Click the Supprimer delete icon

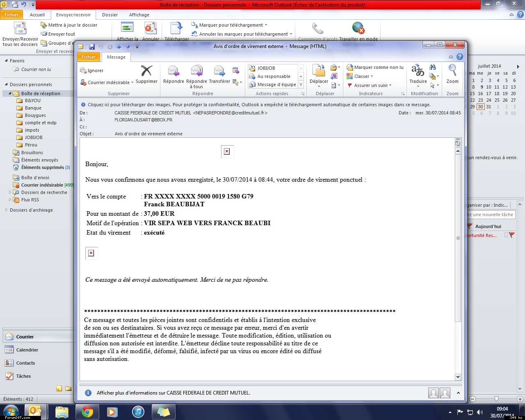[x=146, y=71]
